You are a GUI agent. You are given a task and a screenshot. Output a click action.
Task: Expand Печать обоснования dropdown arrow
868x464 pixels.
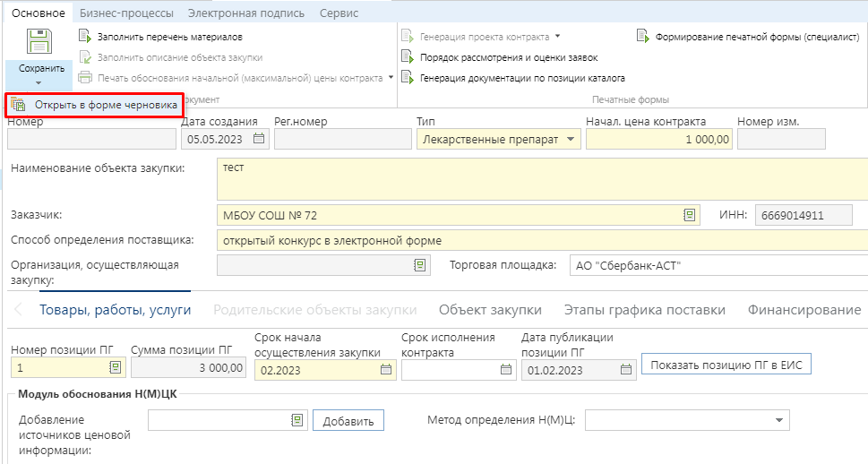coord(391,78)
